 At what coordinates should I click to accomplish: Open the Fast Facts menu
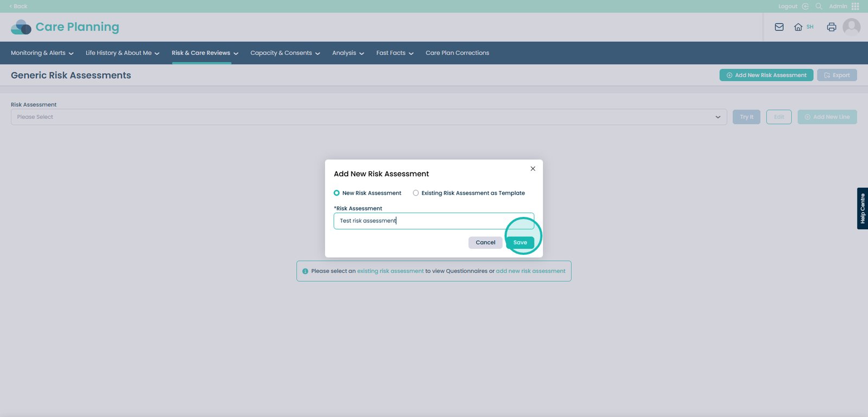[394, 53]
